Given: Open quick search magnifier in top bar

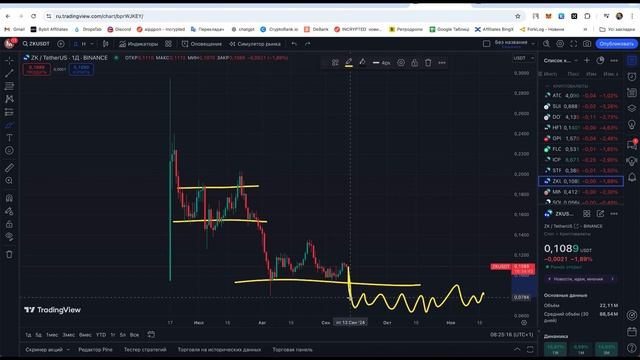Looking at the screenshot, I should (x=547, y=44).
